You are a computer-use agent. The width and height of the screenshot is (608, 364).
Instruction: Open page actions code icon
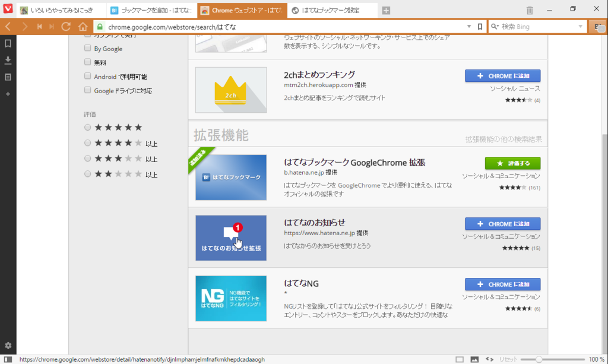click(489, 359)
